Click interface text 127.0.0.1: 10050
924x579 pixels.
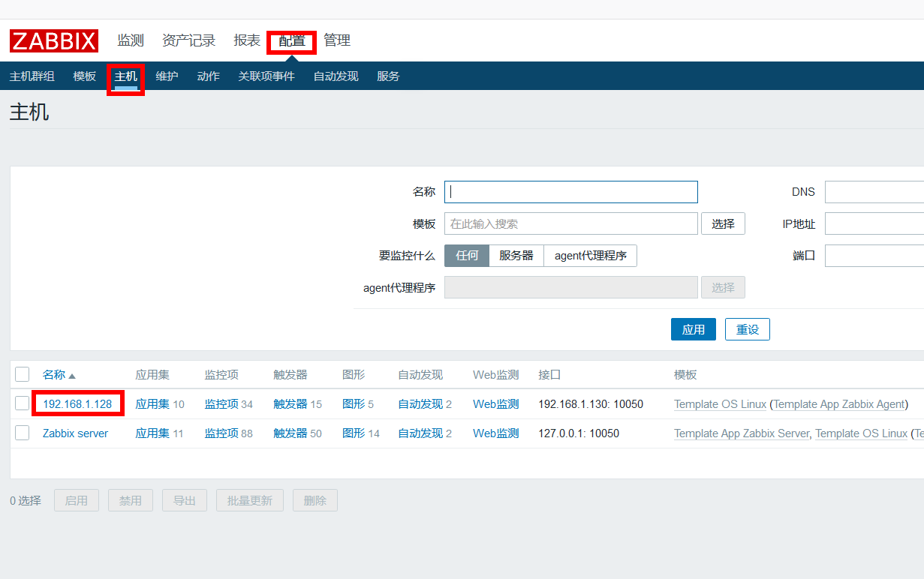click(579, 433)
